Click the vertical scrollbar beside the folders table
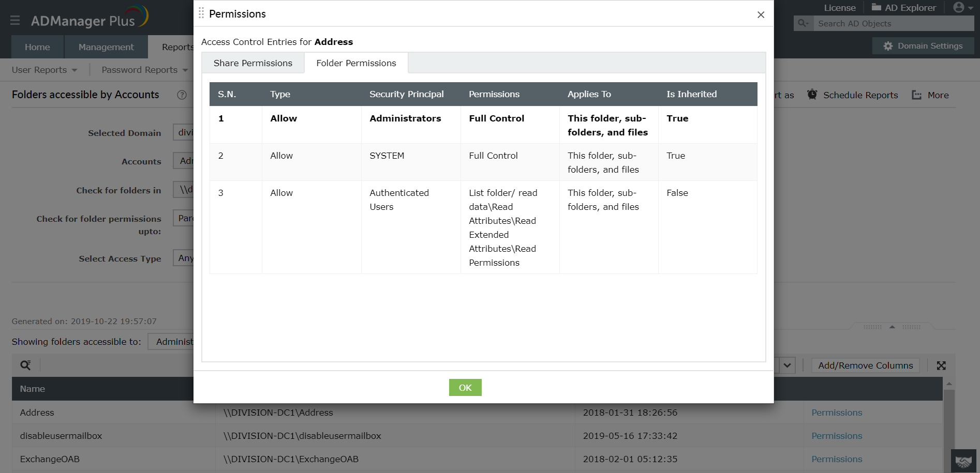The width and height of the screenshot is (980, 473). [950, 424]
